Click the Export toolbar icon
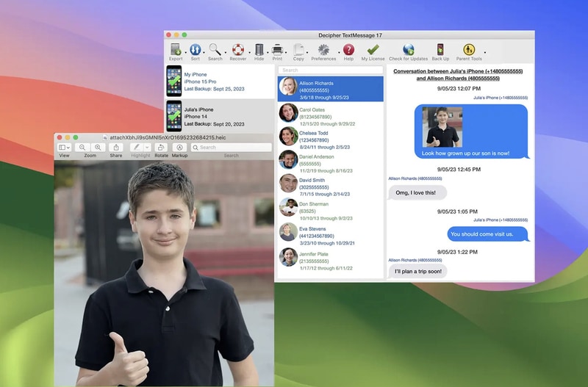588x387 pixels. 176,49
